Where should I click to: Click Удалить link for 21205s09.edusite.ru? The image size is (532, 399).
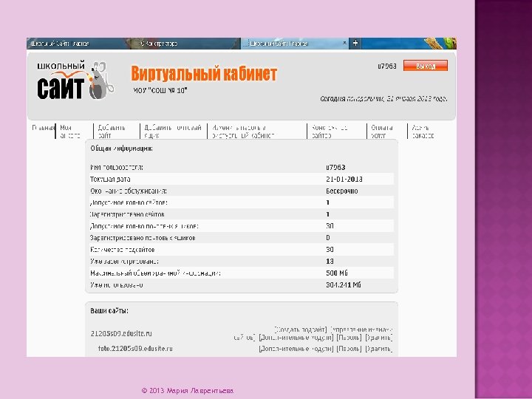click(x=379, y=338)
